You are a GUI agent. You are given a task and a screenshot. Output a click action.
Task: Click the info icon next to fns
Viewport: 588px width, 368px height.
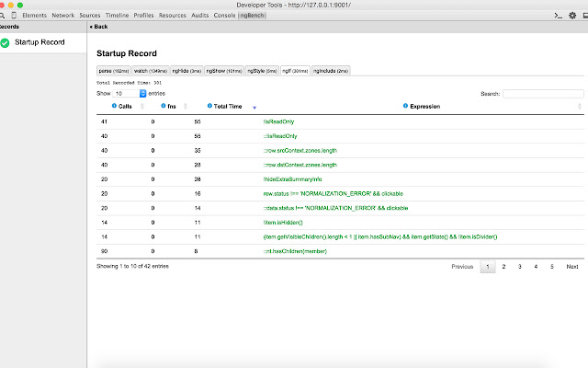[164, 106]
